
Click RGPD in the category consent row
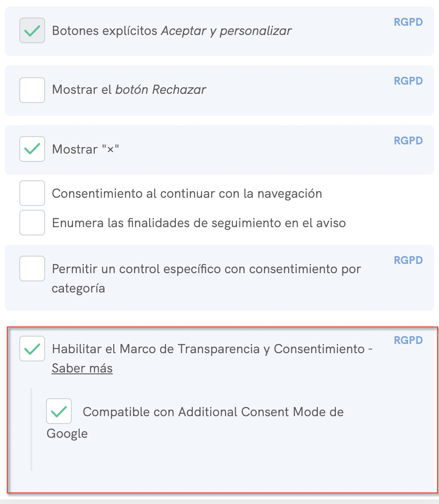(x=408, y=260)
